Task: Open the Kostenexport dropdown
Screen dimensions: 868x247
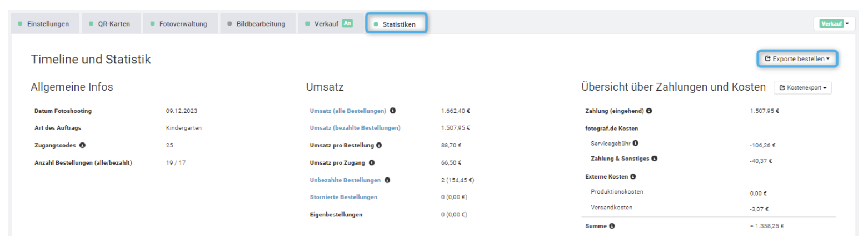Action: coord(803,88)
